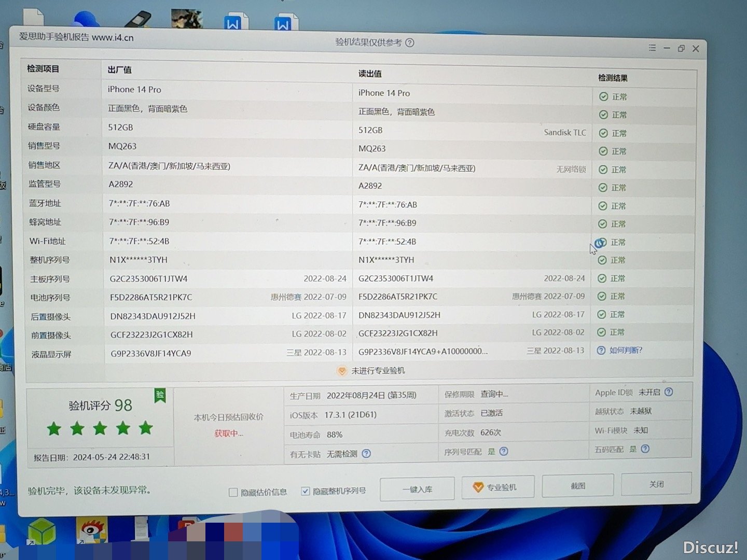This screenshot has width=747, height=560.
Task: Click the 验机评分 98 score
Action: [x=101, y=405]
